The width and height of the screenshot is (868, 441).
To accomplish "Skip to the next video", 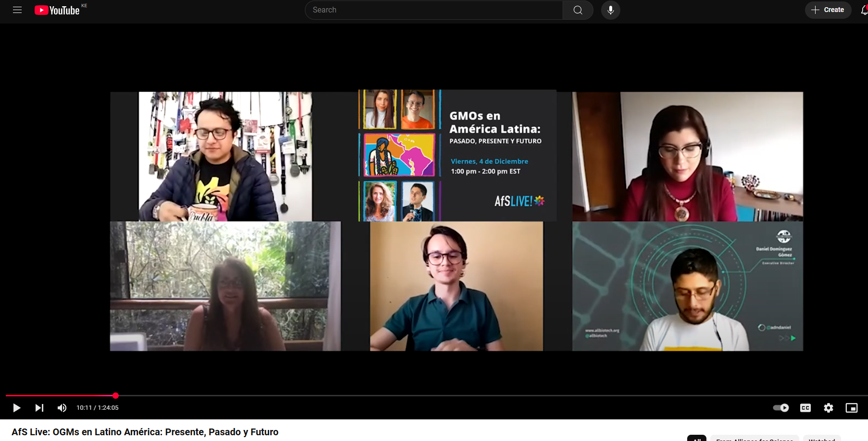I will (39, 408).
